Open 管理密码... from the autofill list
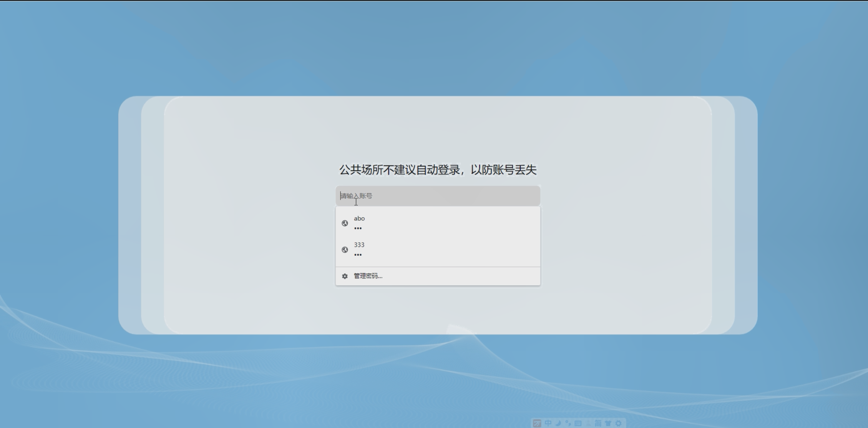 (x=368, y=276)
